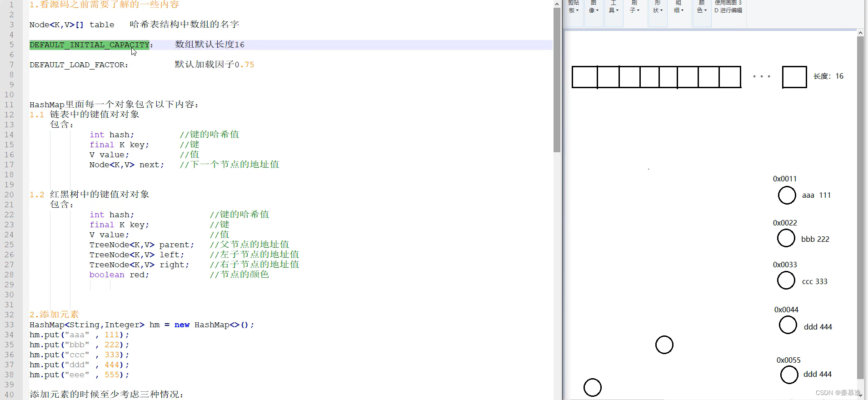The image size is (868, 400).
Task: Click 使用画图 3D 进行编辑 button
Action: pos(728,7)
